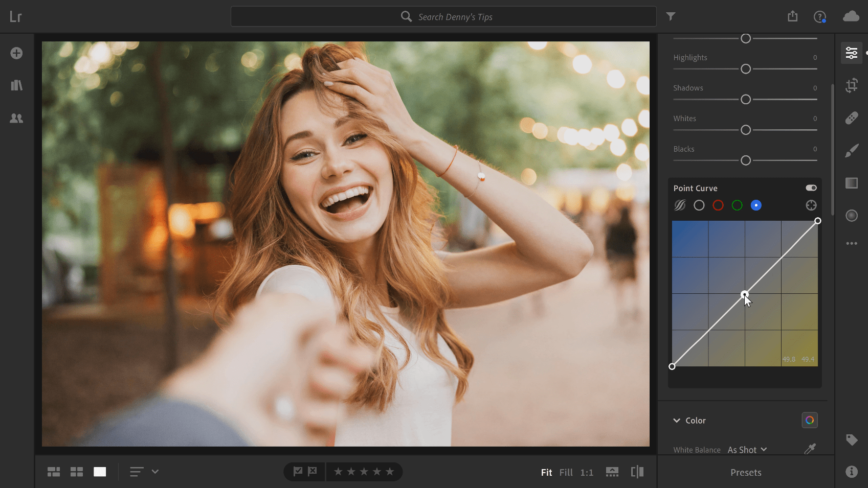Viewport: 868px width, 488px height.
Task: Collapse the Color panel section
Action: (x=677, y=421)
